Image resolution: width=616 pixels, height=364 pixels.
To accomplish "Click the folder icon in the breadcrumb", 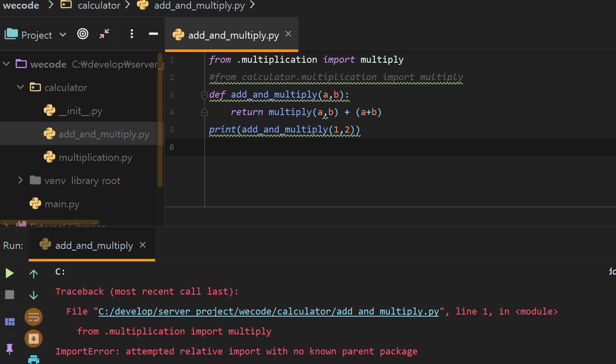I will 66,5.
